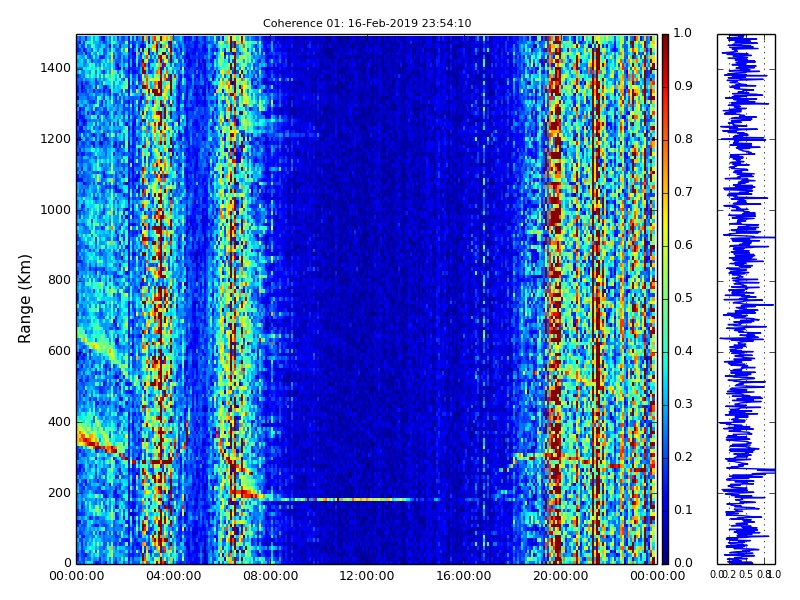Click the 400 range tick label
Screen dimensions: 800x600
59,422
